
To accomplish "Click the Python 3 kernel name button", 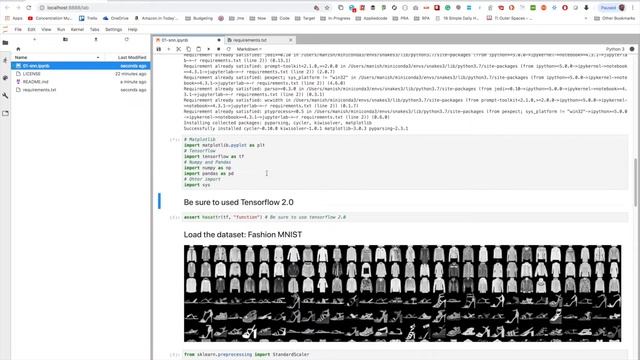I will [x=615, y=49].
